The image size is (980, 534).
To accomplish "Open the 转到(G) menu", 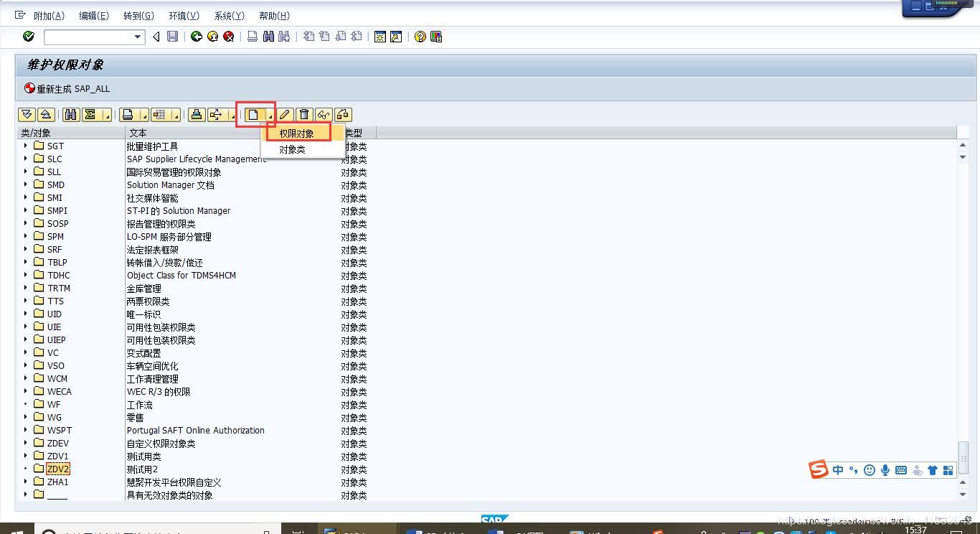I will click(139, 16).
